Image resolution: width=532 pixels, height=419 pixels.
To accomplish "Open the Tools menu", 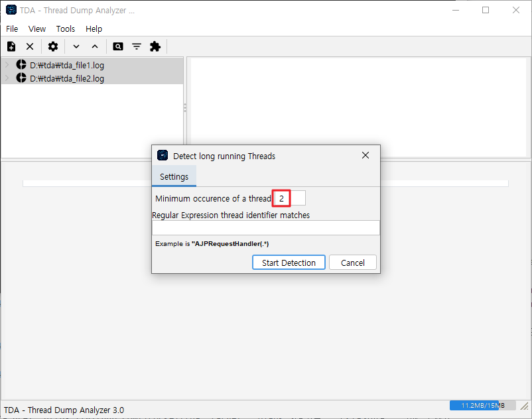I will tap(66, 29).
